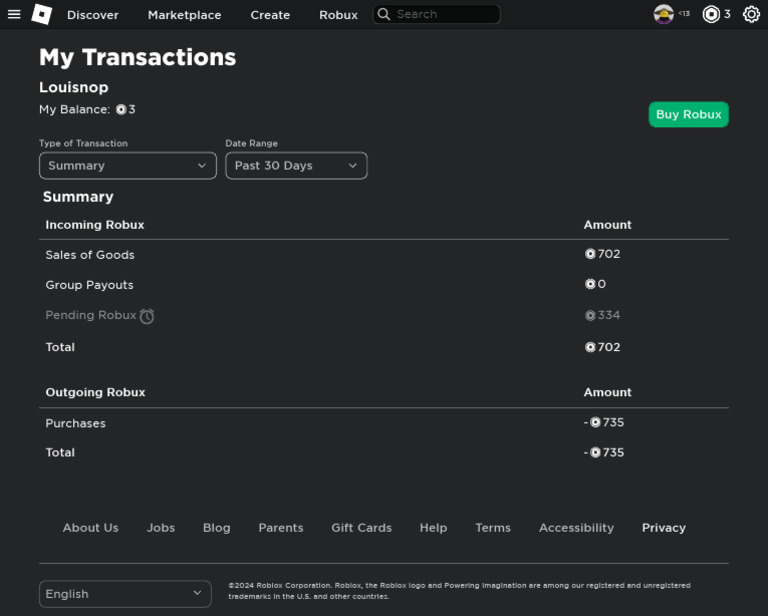Click Robux icon beside Purchases amount

595,423
